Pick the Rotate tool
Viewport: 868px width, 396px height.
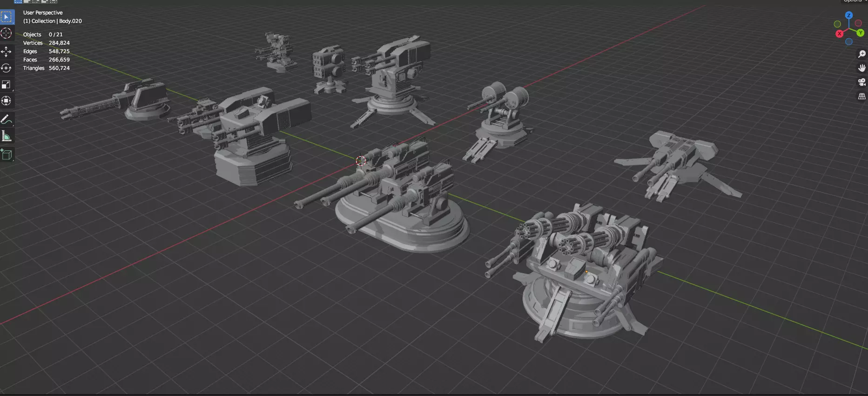coord(7,68)
